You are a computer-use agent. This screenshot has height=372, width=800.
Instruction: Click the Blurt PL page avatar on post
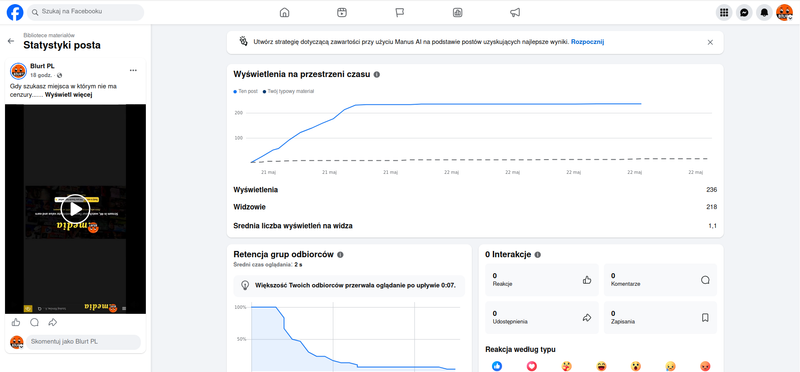(x=18, y=71)
